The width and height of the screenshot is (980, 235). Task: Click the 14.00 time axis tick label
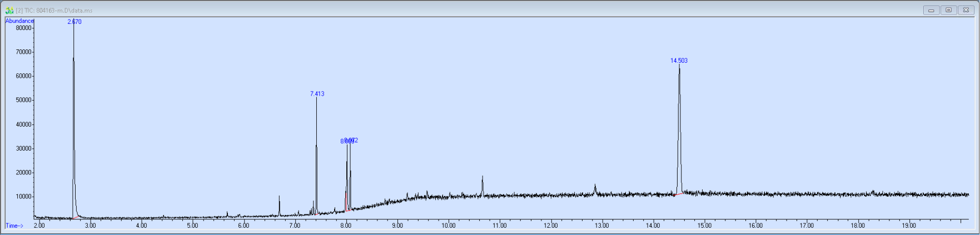[x=653, y=226]
